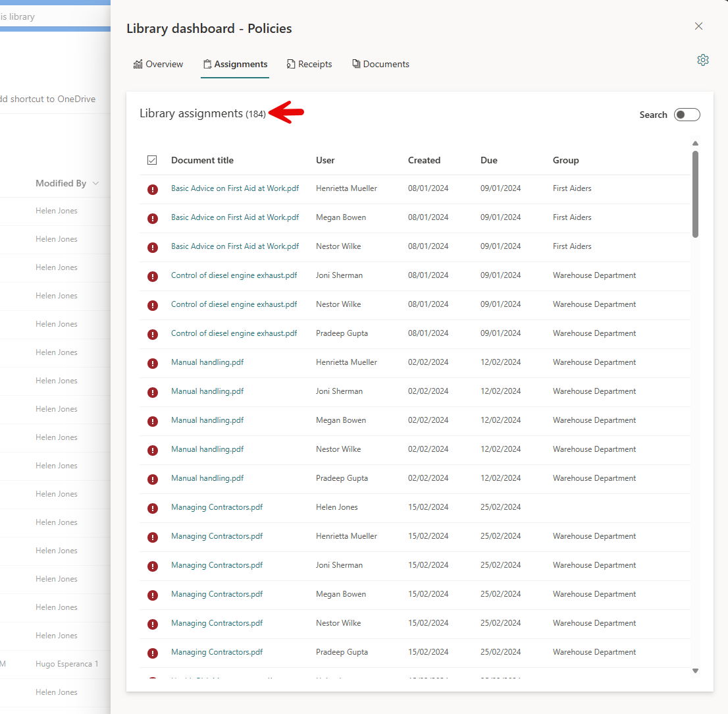Click Warehouse Department in Pradeep Gupta's Managing Contractors row
The height and width of the screenshot is (714, 728).
pos(594,651)
